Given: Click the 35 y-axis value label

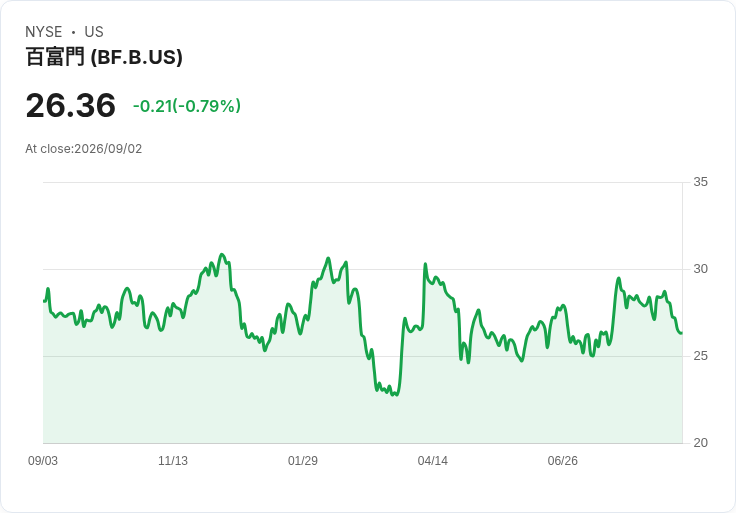Looking at the screenshot, I should [700, 182].
